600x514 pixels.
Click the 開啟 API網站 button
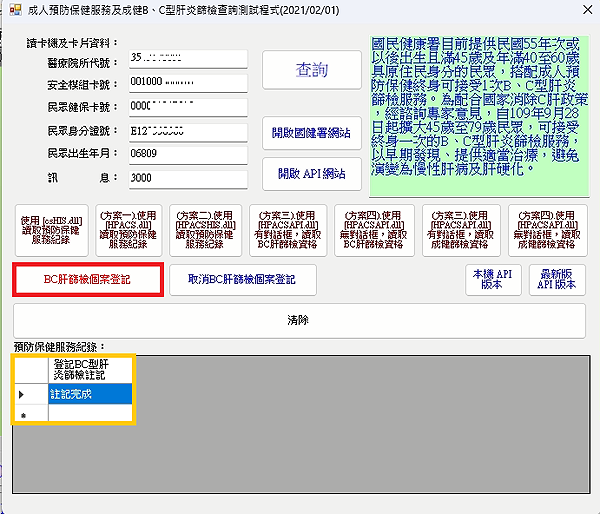pos(311,173)
